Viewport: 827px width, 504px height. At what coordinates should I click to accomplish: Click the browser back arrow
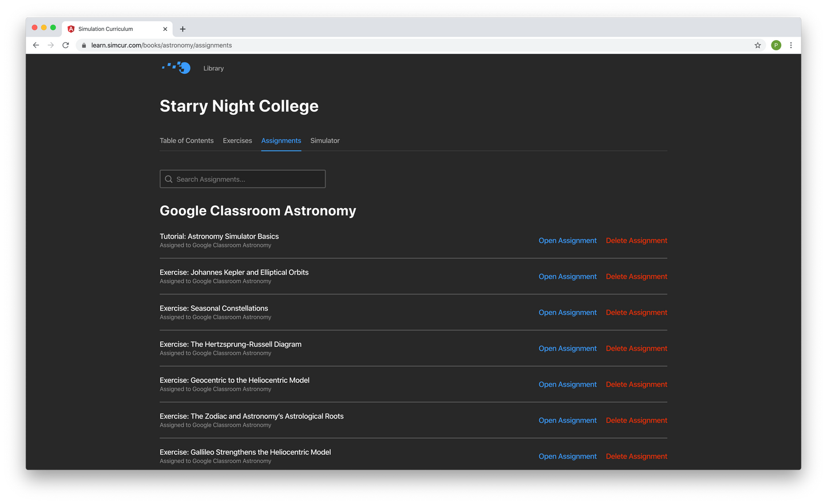click(x=36, y=45)
